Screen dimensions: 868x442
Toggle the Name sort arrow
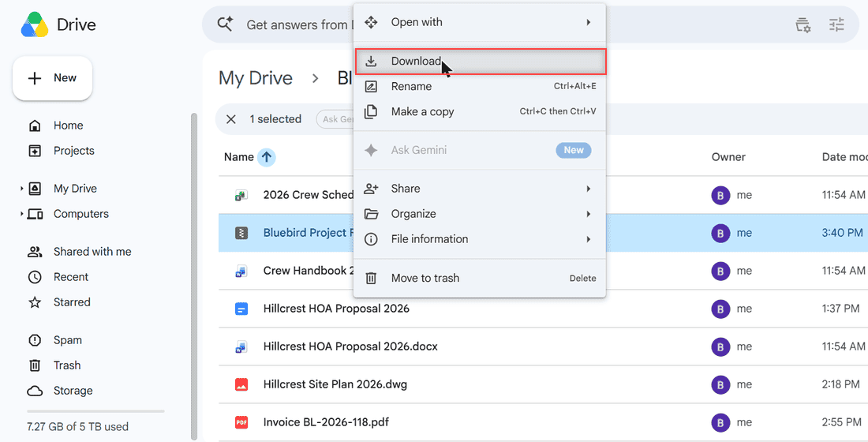click(267, 157)
